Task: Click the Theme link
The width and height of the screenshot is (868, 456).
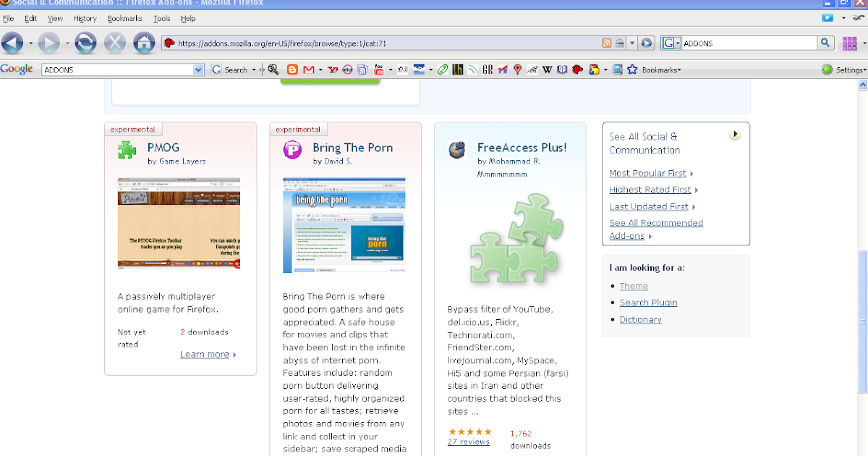Action: [x=634, y=286]
